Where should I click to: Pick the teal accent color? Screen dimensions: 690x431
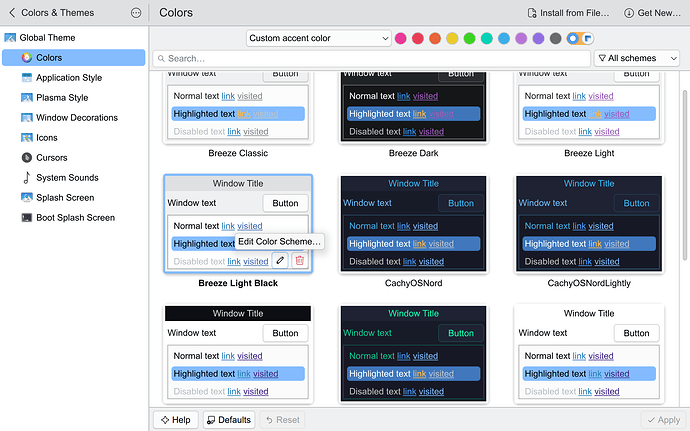[x=487, y=38]
